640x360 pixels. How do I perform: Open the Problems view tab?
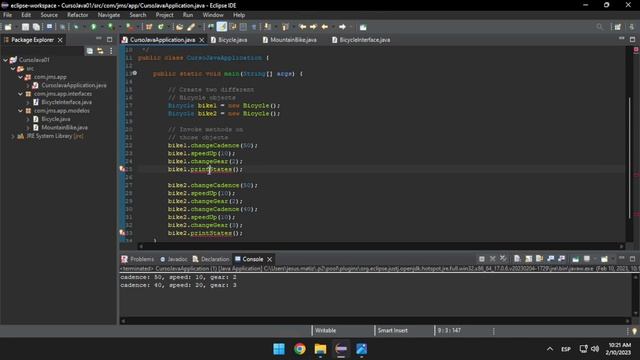[138, 259]
